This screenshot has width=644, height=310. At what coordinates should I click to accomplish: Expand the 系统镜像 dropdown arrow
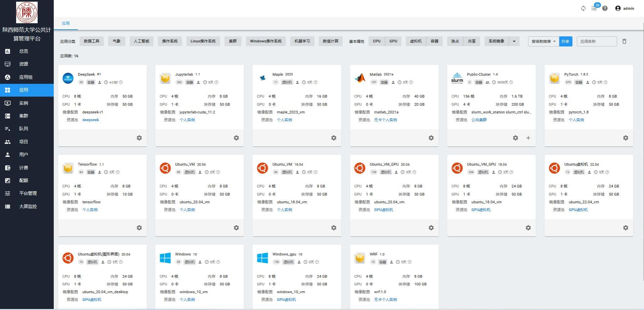pyautogui.click(x=514, y=41)
